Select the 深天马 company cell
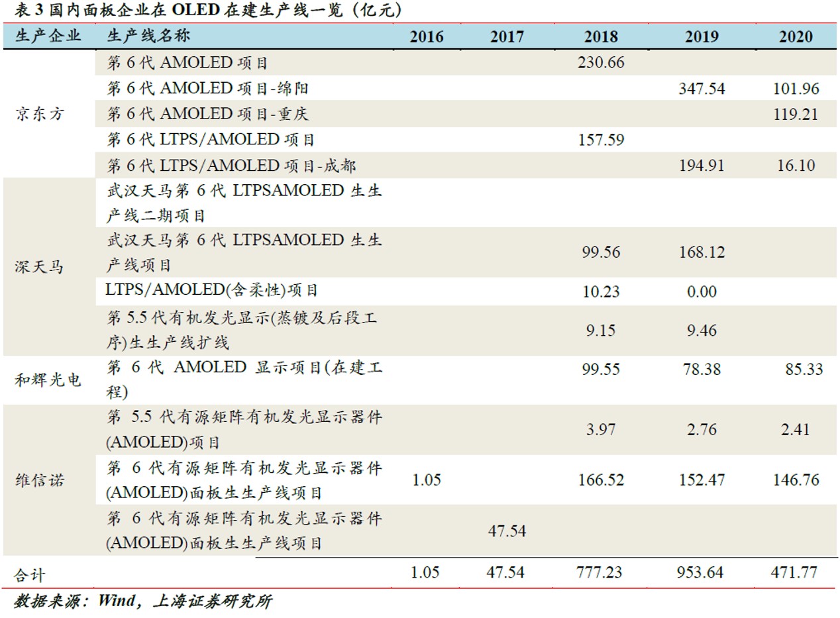The height and width of the screenshot is (618, 840). tap(40, 268)
